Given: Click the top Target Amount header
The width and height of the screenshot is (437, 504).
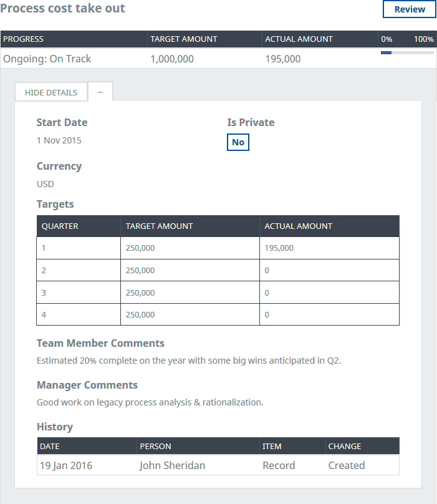Looking at the screenshot, I should [184, 39].
